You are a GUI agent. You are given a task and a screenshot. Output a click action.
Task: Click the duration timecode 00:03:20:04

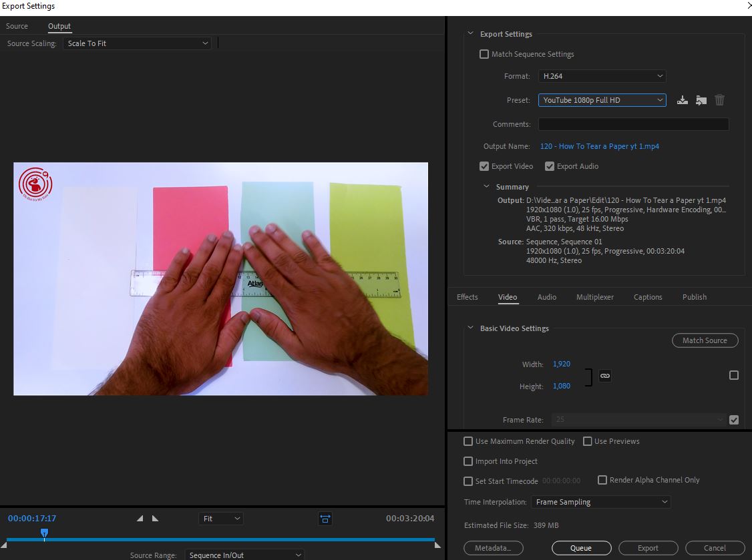[x=410, y=519]
